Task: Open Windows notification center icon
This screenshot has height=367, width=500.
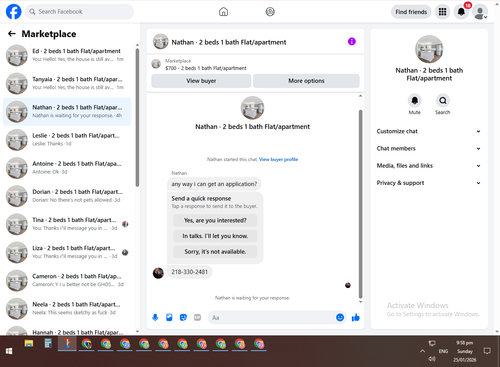Action: [487, 351]
